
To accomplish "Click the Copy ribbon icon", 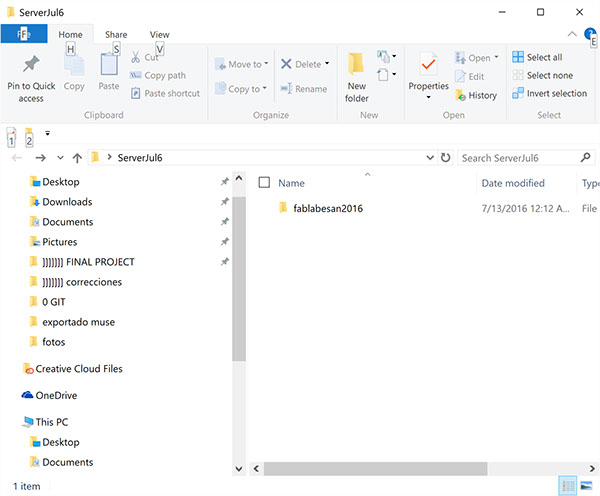I will pyautogui.click(x=74, y=65).
